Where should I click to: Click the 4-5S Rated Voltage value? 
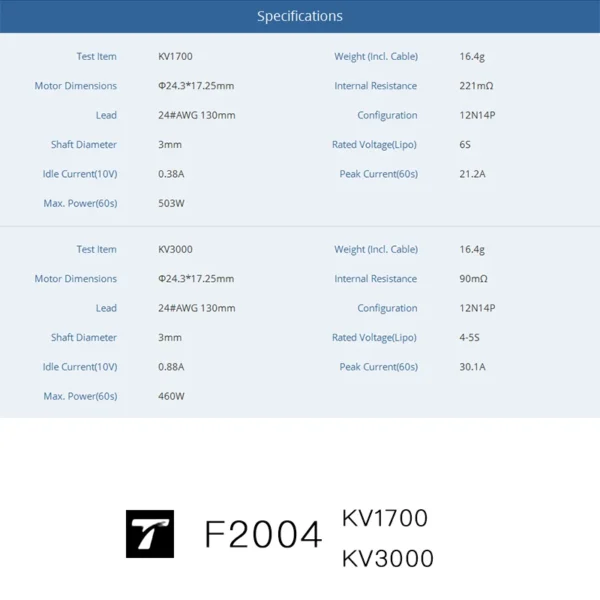coord(469,338)
